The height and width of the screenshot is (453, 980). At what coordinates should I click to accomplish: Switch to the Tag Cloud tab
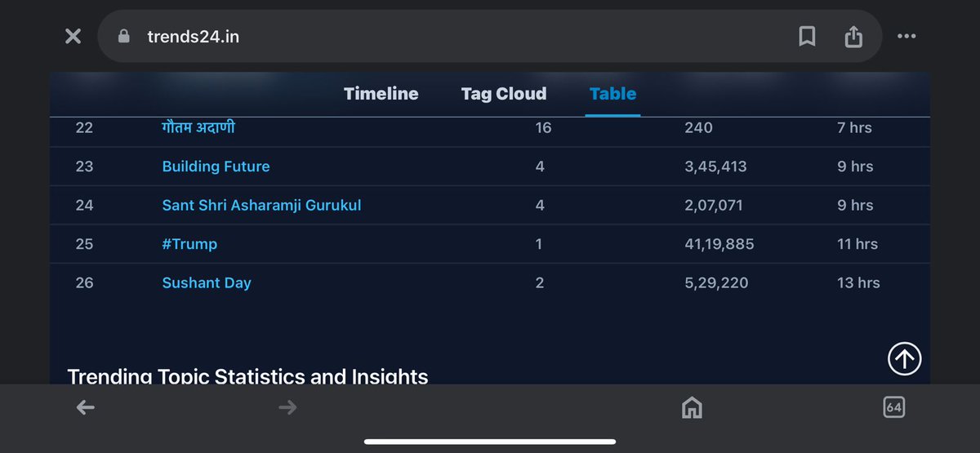tap(504, 94)
